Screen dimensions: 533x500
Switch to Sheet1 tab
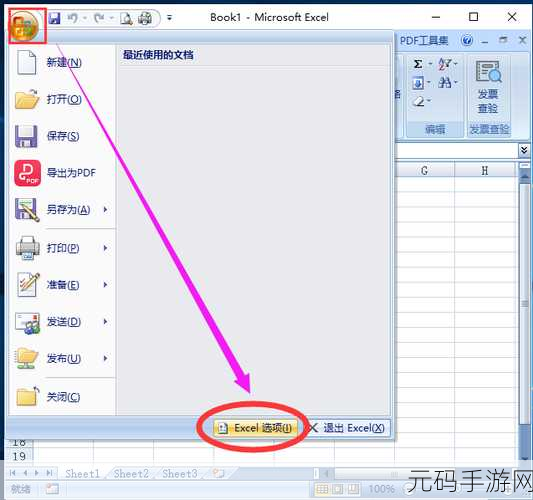click(83, 473)
